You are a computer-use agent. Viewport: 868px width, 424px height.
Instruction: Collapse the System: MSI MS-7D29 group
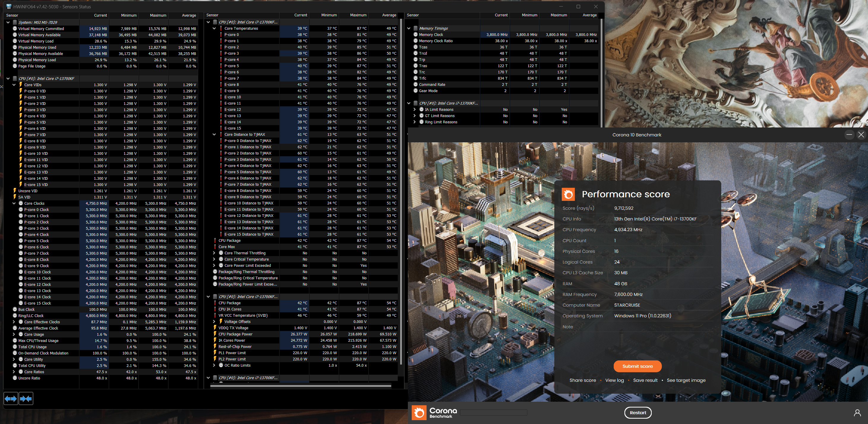pos(8,22)
